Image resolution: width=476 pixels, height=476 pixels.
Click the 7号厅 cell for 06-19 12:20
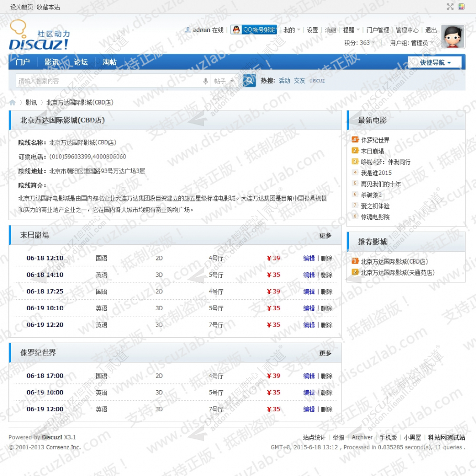(216, 325)
